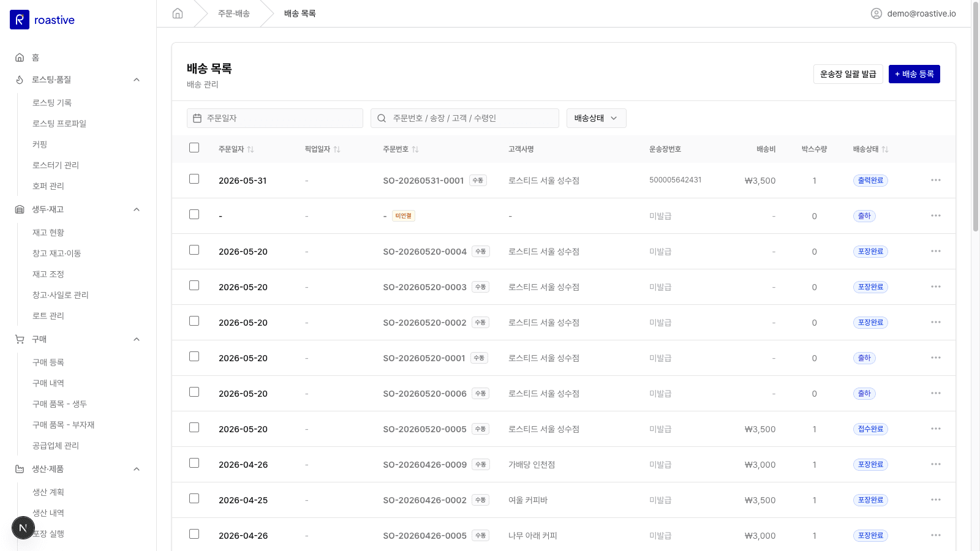
Task: Click the calendar icon in 주문일자 filter
Action: coord(197,118)
